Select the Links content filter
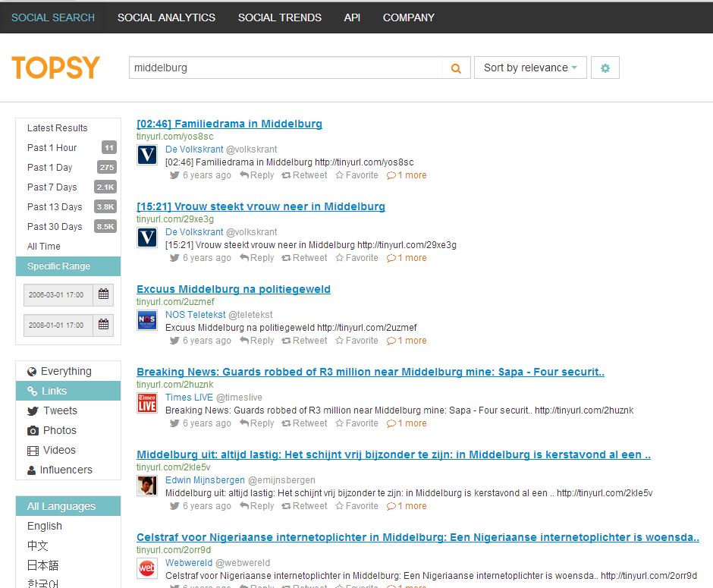The image size is (713, 588). [x=68, y=391]
